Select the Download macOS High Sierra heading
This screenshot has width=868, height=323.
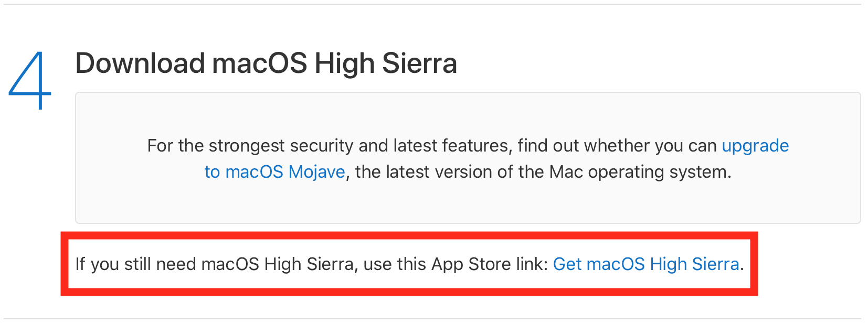266,63
